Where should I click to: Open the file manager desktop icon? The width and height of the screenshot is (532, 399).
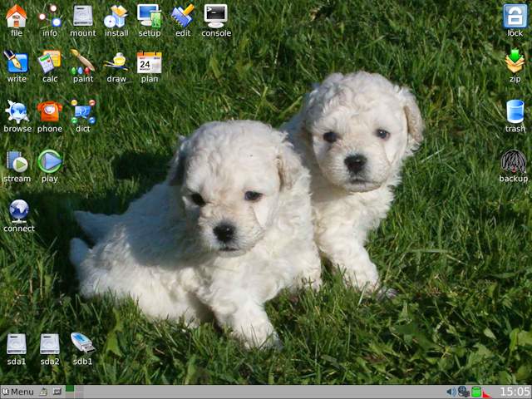pos(17,17)
